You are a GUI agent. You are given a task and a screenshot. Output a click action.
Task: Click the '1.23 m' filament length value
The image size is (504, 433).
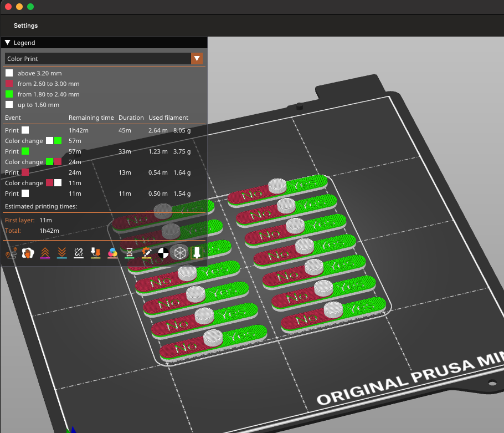click(158, 151)
